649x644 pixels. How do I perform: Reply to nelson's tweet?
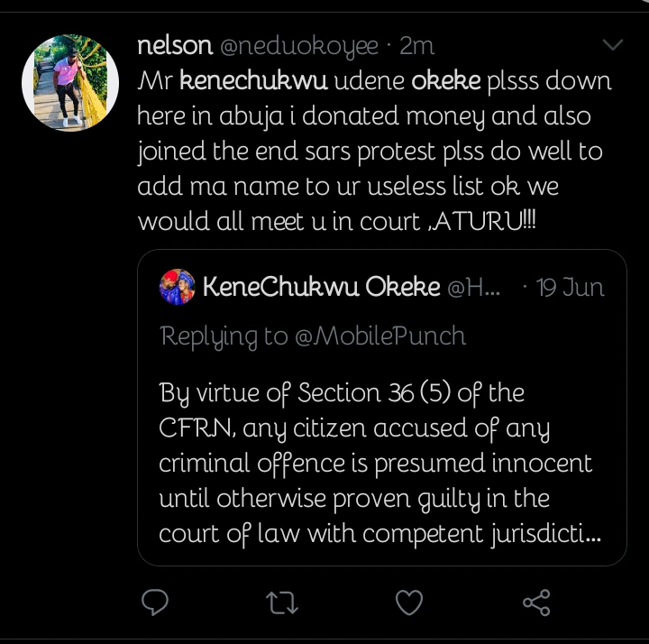pyautogui.click(x=158, y=602)
